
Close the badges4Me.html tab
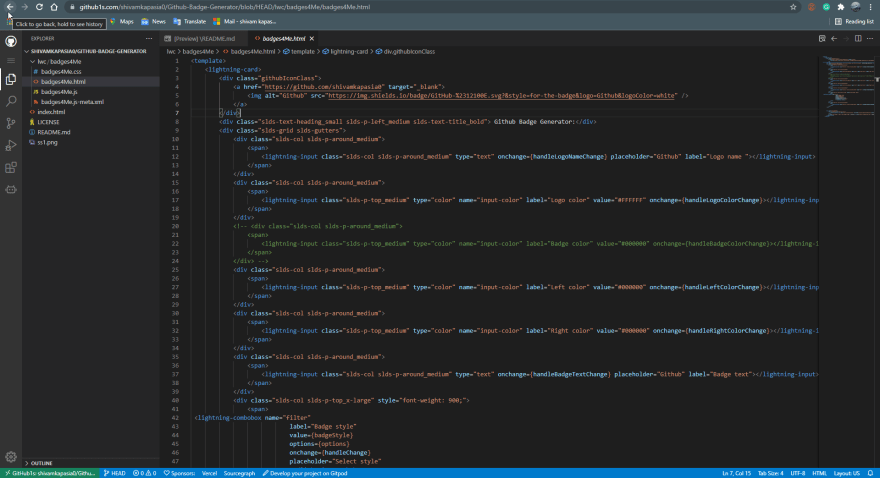tap(311, 39)
